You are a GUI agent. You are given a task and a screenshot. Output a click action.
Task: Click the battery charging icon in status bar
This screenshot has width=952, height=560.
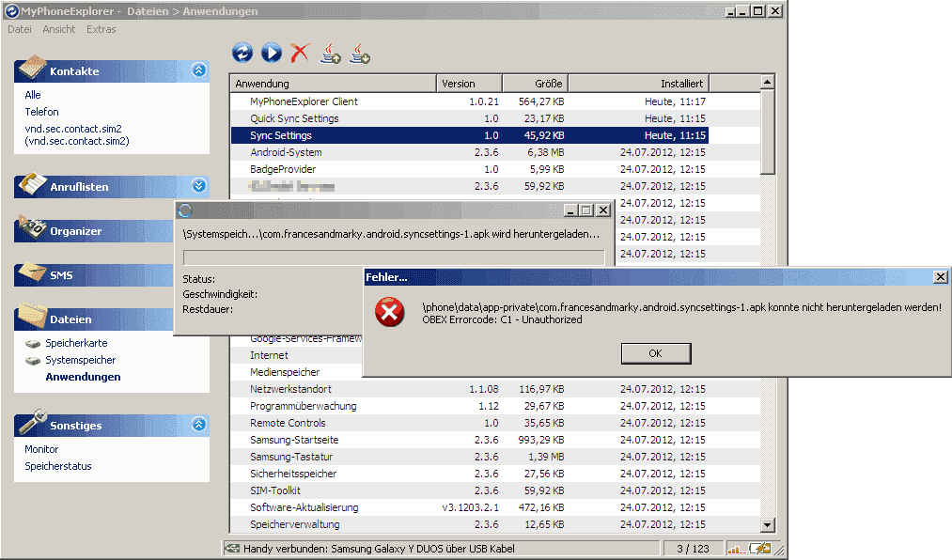pos(759,549)
